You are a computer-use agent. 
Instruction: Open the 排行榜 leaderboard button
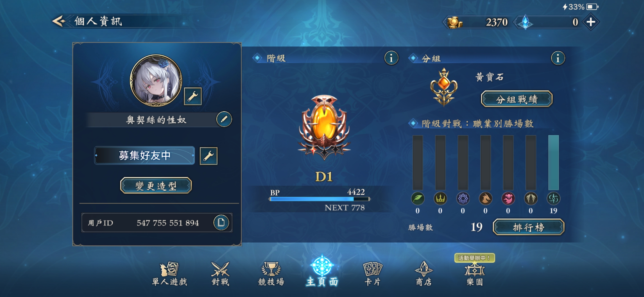(528, 227)
